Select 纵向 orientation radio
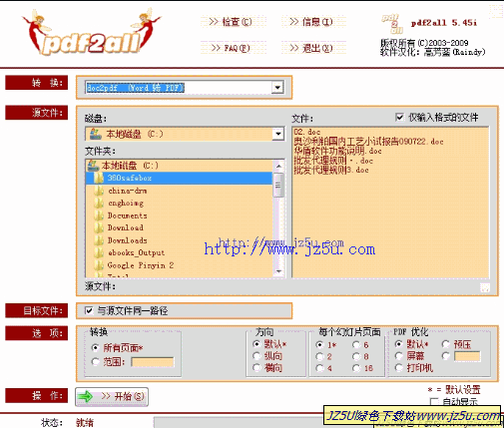The image size is (504, 428). tap(256, 356)
